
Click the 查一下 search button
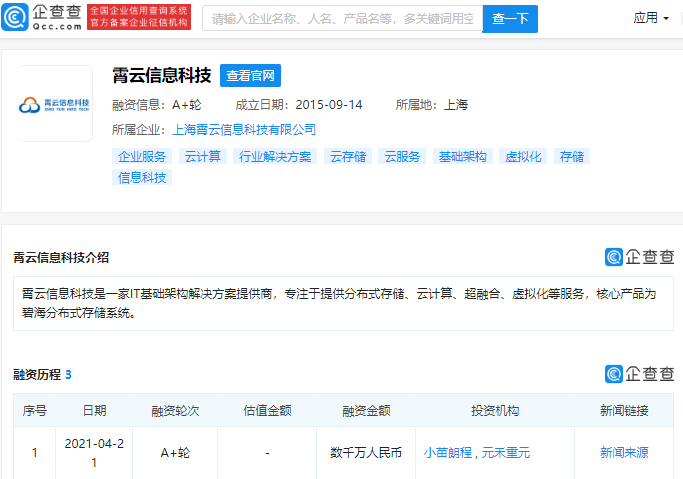click(x=510, y=19)
